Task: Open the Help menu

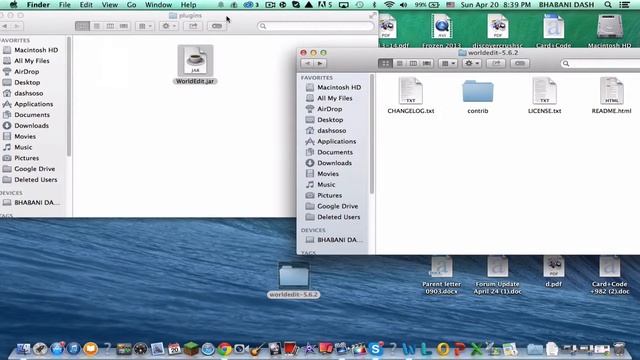Action: 188,5
